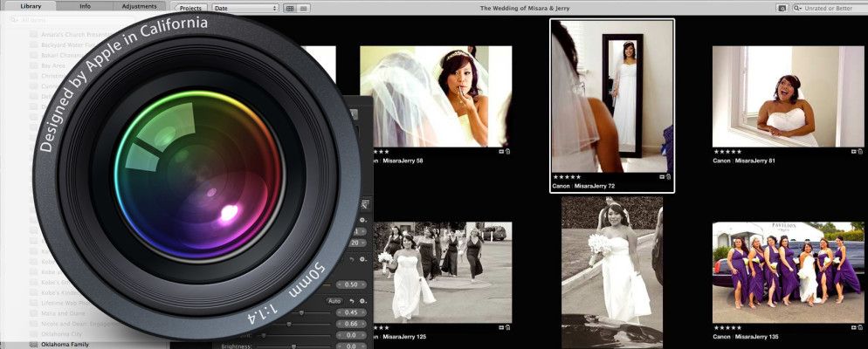Click the right badge icon on MisaraJerry 135
This screenshot has width=868, height=349.
click(x=860, y=327)
